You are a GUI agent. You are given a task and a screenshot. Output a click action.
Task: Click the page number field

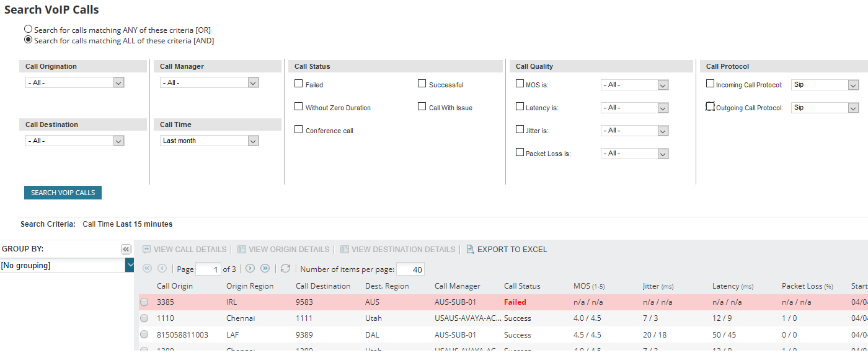pyautogui.click(x=208, y=269)
